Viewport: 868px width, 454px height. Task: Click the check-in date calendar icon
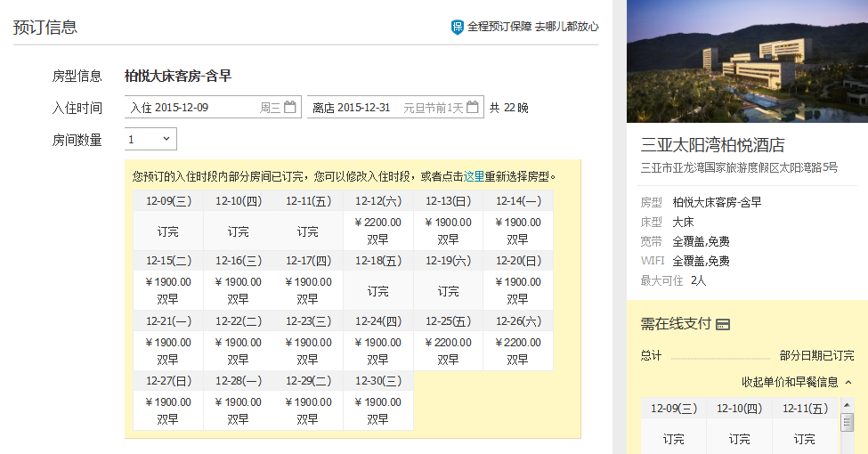coord(289,108)
